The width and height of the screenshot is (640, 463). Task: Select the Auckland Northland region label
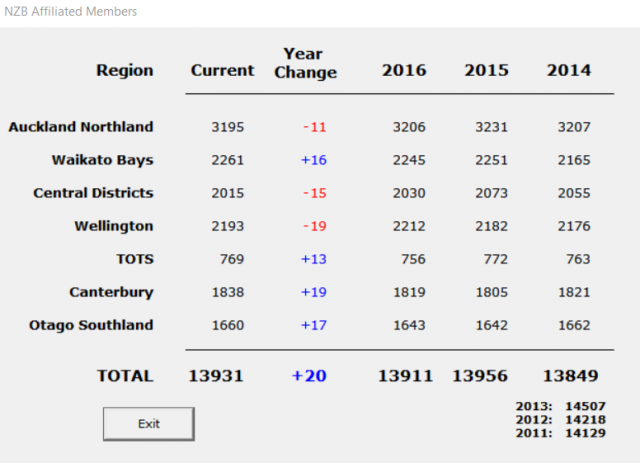click(x=81, y=127)
